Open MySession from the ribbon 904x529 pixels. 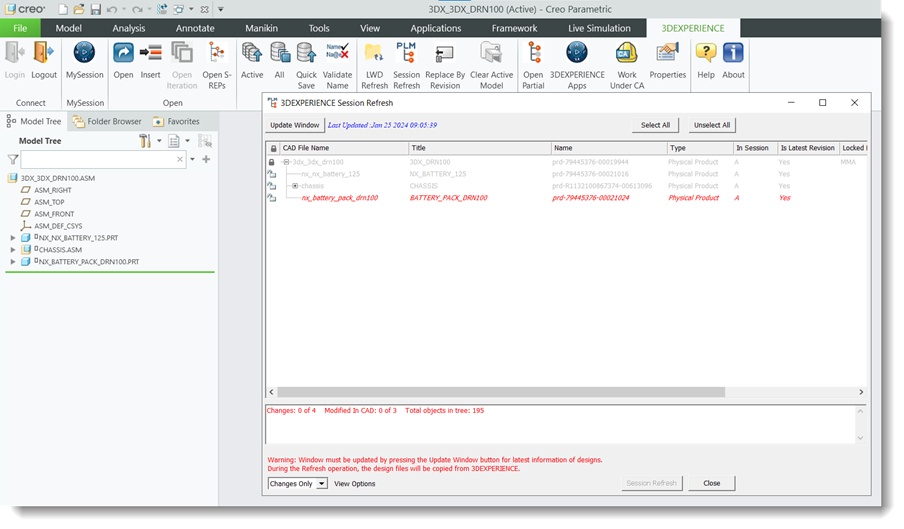(x=84, y=53)
